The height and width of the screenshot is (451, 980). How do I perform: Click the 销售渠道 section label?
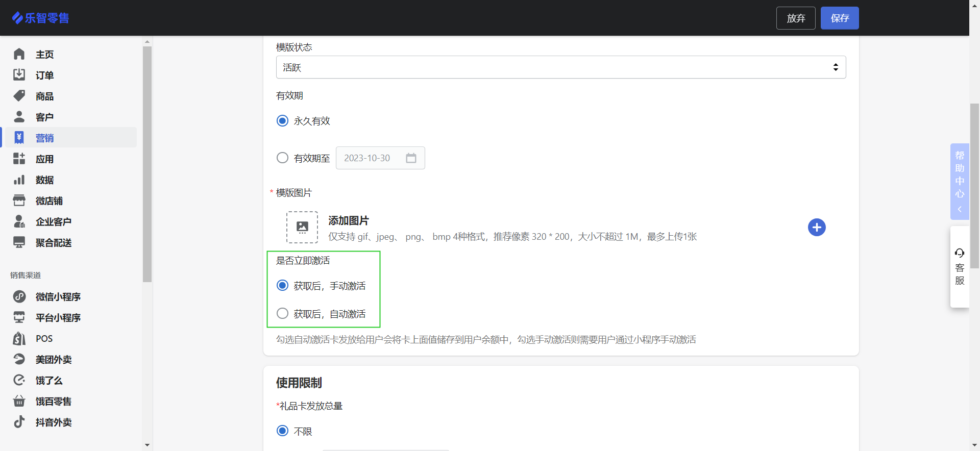point(26,275)
